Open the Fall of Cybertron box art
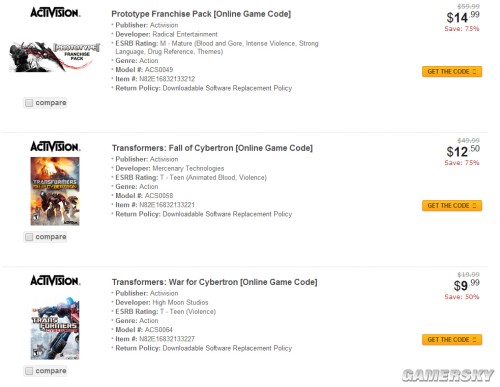Image resolution: width=500 pixels, height=387 pixels. pos(55,191)
